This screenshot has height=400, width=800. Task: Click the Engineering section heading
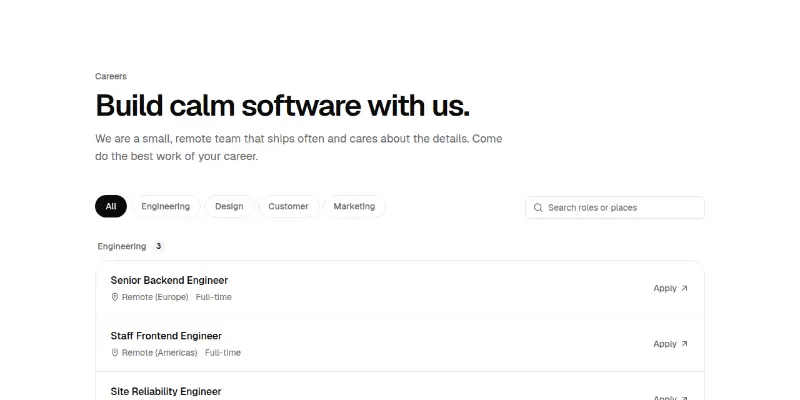[x=122, y=246]
